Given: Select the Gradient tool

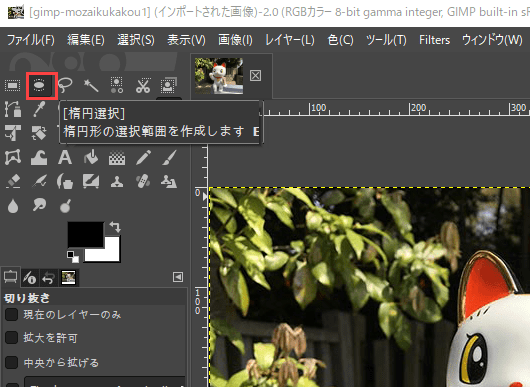Looking at the screenshot, I should [x=117, y=158].
